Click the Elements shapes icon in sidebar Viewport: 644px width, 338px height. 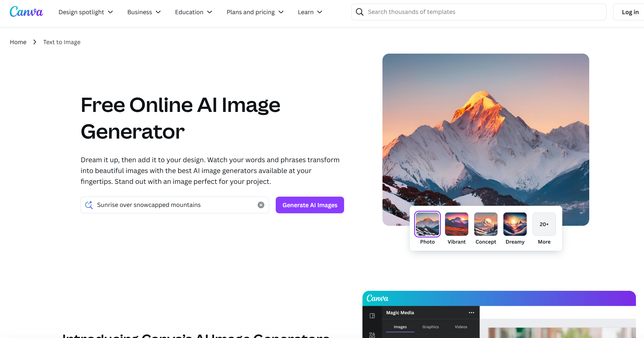click(372, 335)
